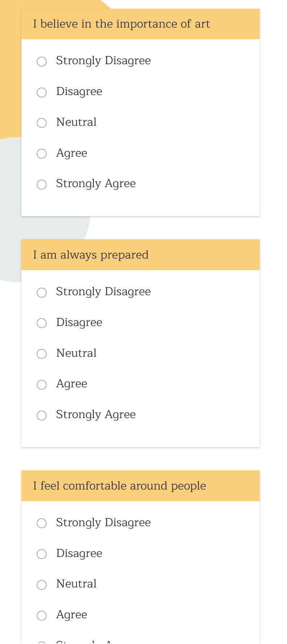Pick Neutral for 'I feel comfortable around people'
Image resolution: width=287 pixels, height=644 pixels.
[x=42, y=585]
